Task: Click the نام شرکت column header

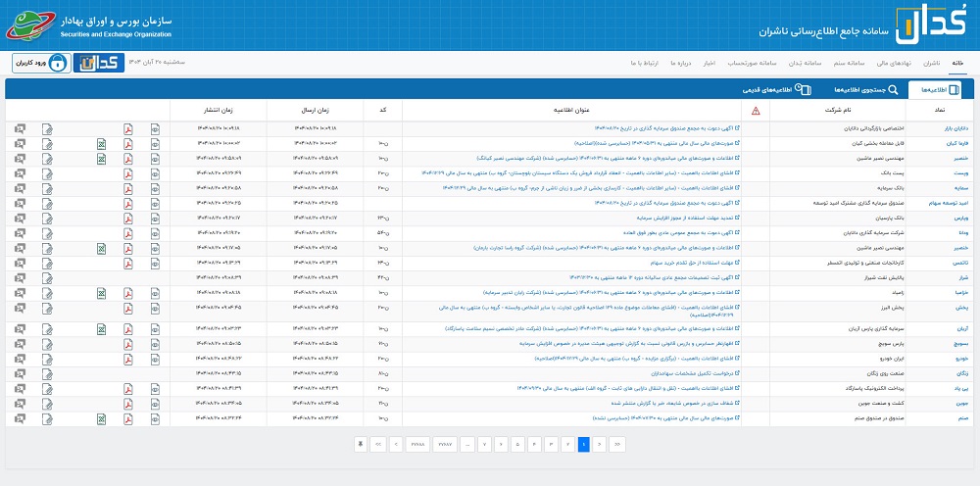Action: click(838, 111)
